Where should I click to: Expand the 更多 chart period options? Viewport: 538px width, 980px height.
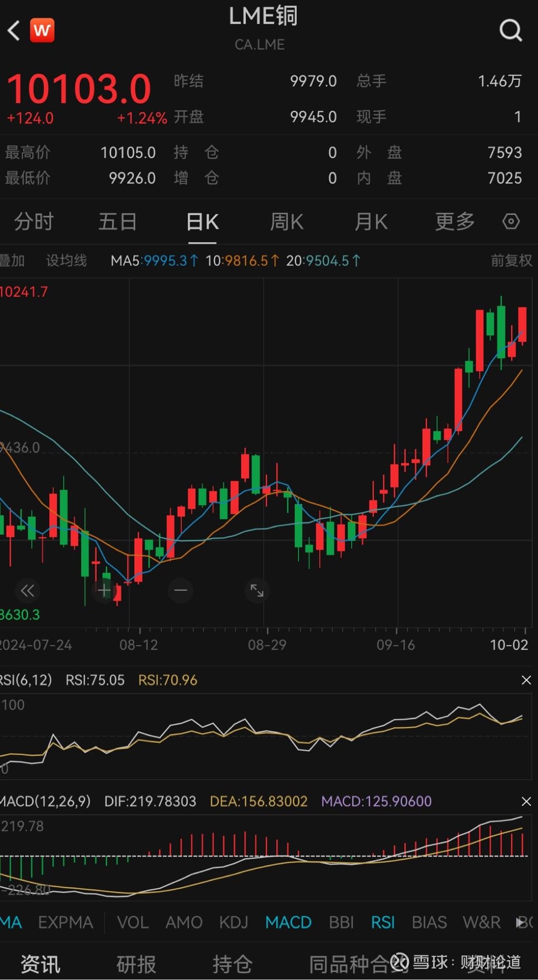tap(455, 222)
